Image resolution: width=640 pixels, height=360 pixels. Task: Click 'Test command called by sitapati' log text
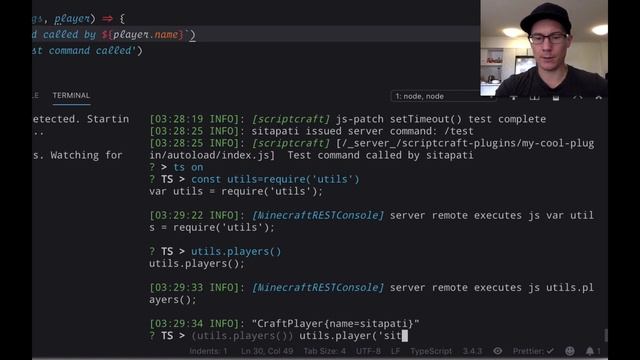coord(380,155)
